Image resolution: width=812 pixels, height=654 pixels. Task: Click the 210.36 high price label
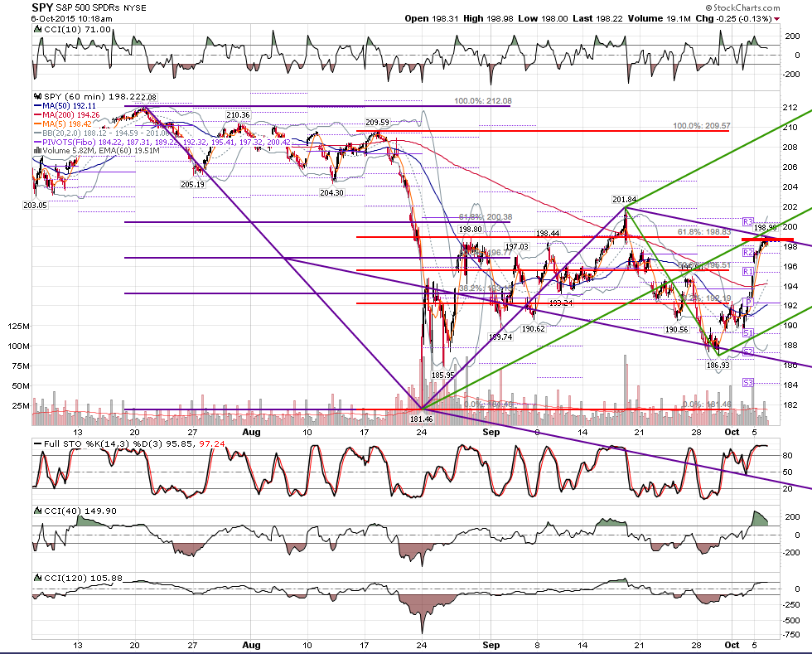click(x=238, y=114)
